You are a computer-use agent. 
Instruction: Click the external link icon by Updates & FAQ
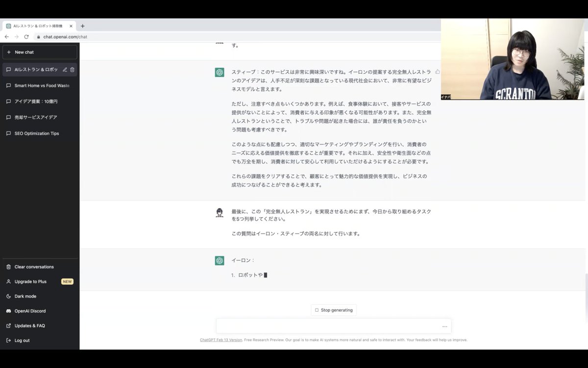(9, 326)
